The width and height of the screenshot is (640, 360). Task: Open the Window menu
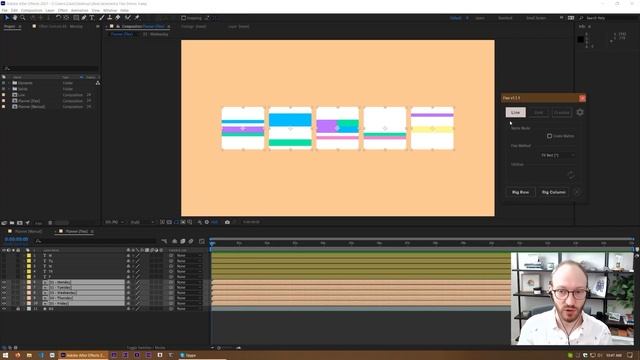pyautogui.click(x=110, y=10)
